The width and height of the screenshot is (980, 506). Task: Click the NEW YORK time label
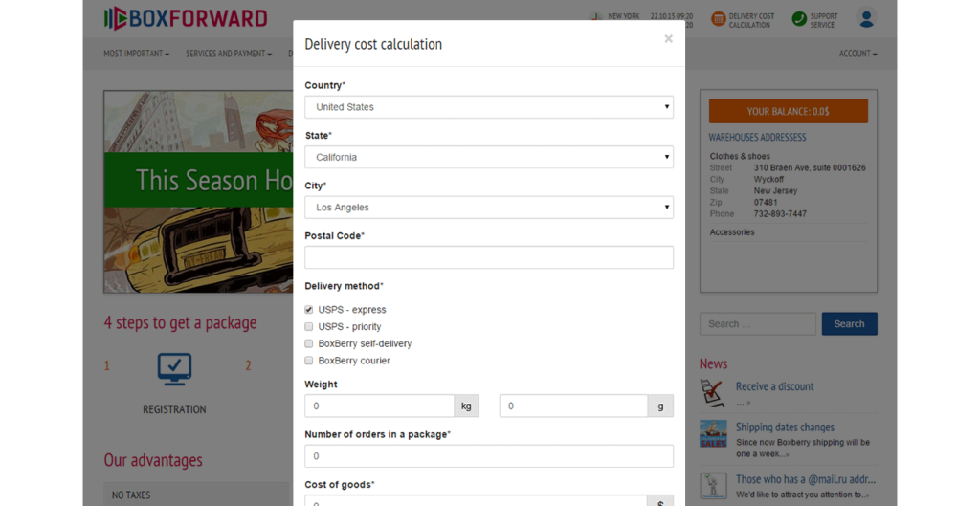(x=624, y=16)
